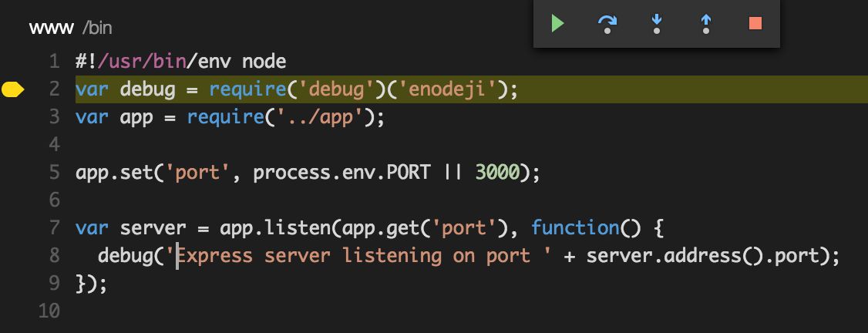Click the green Continue debug button
Image resolution: width=868 pixels, height=333 pixels.
(557, 23)
